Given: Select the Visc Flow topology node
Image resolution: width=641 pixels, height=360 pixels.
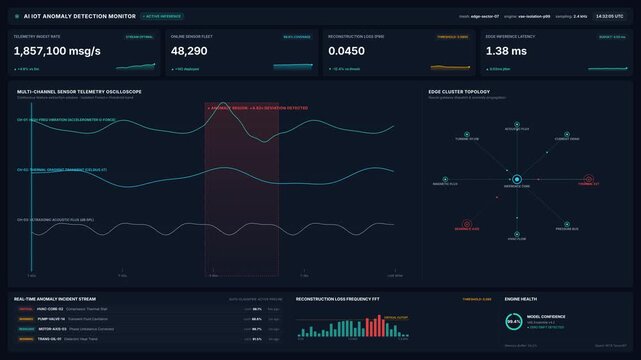Looking at the screenshot, I should point(517,234).
